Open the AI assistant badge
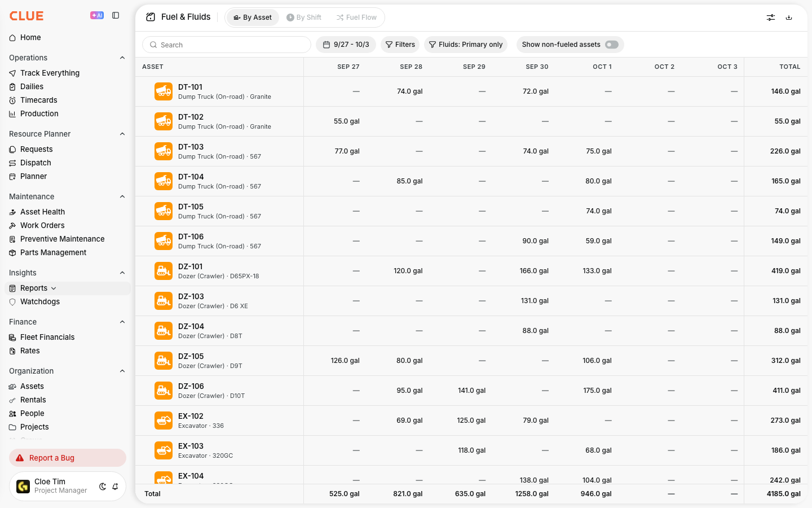812x508 pixels. [97, 15]
